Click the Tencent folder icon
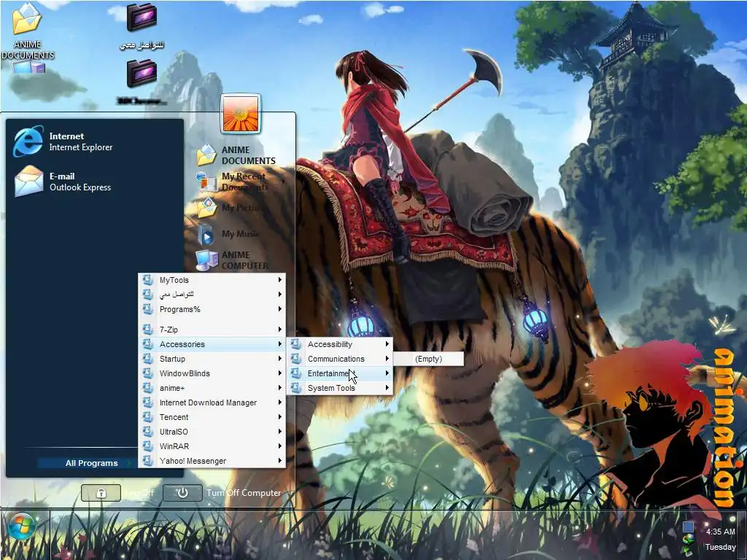The image size is (747, 560). [147, 417]
